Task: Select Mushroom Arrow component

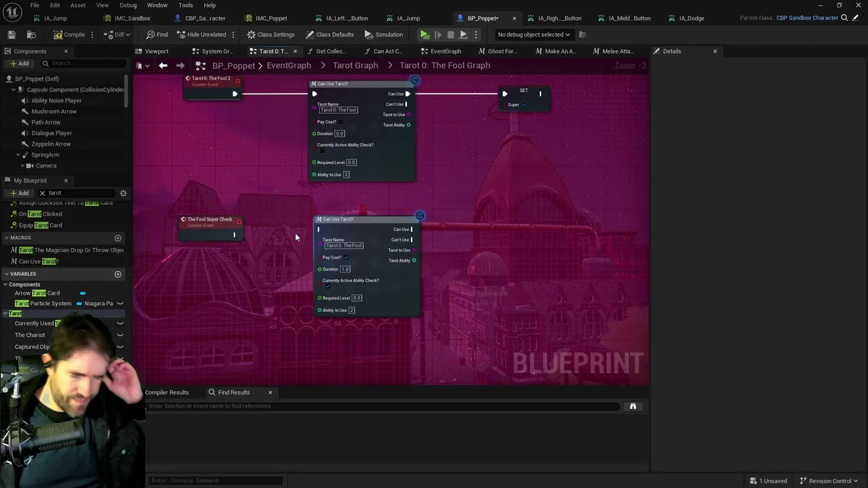Action: (x=54, y=111)
